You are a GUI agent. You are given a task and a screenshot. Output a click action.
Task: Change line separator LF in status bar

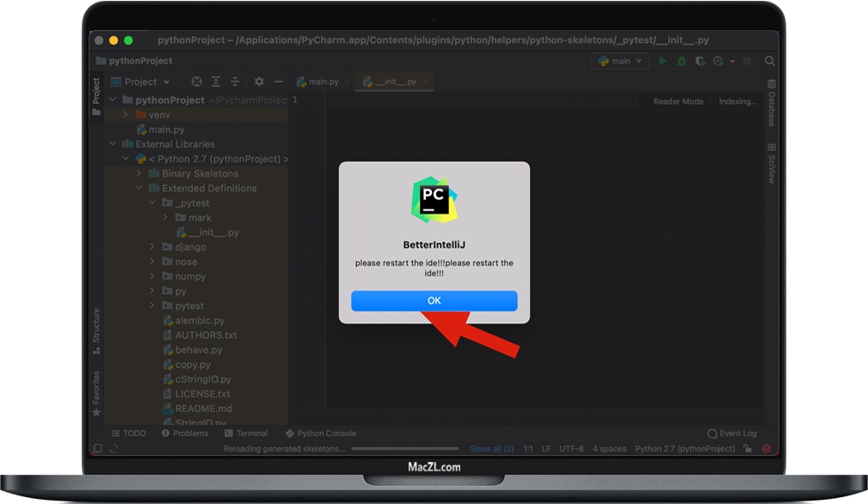(545, 449)
